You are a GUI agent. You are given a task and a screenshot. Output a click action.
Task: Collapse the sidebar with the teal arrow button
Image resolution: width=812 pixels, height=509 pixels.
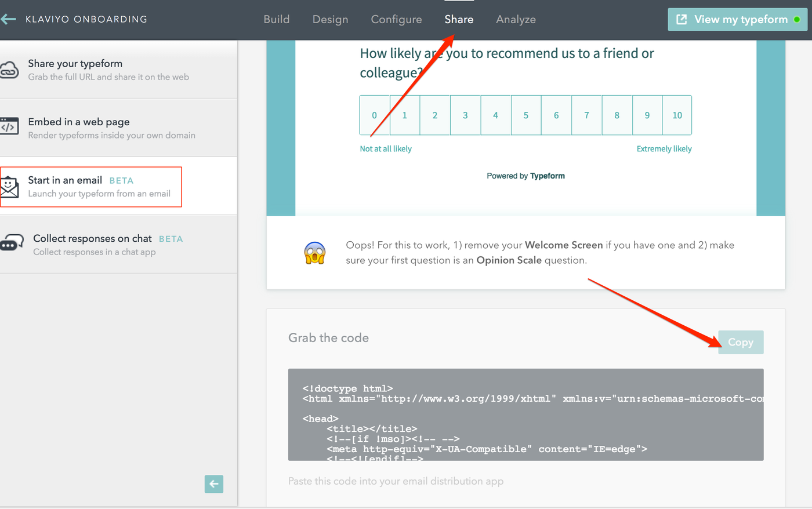point(214,484)
